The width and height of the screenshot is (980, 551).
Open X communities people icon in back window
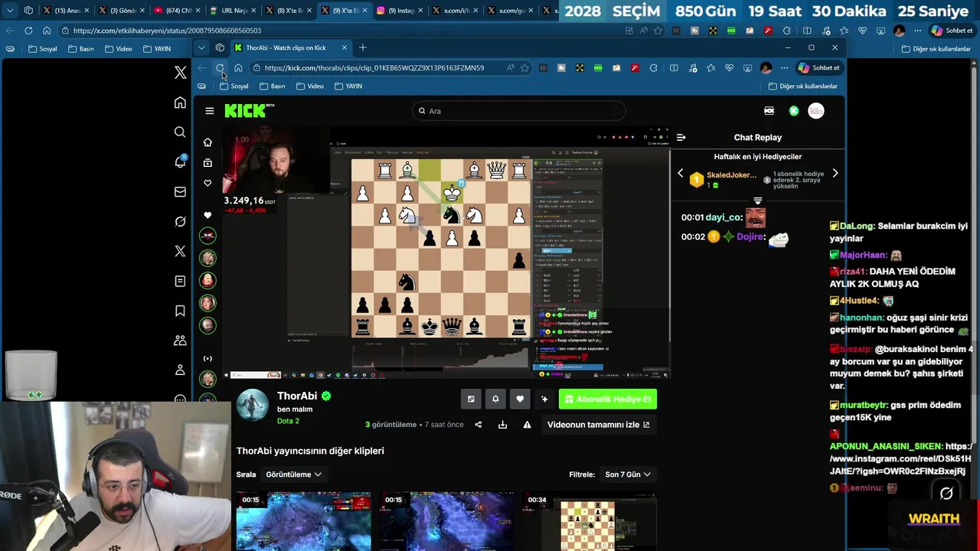[180, 341]
